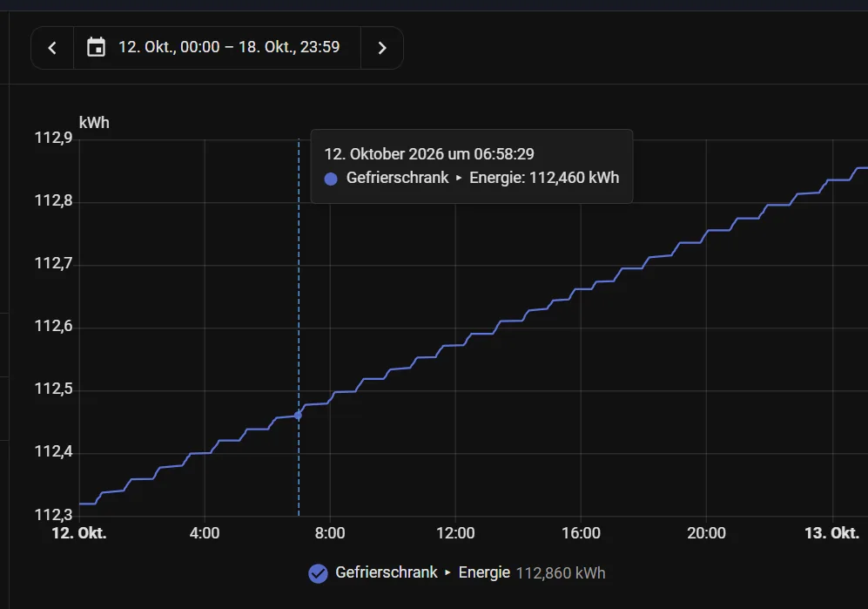Click the '112,5' y-axis label

(x=54, y=389)
